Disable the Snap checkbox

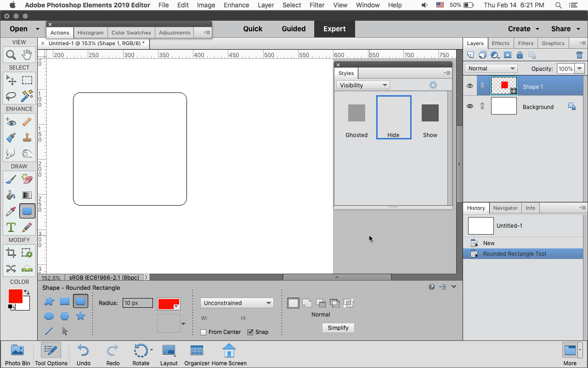point(250,332)
